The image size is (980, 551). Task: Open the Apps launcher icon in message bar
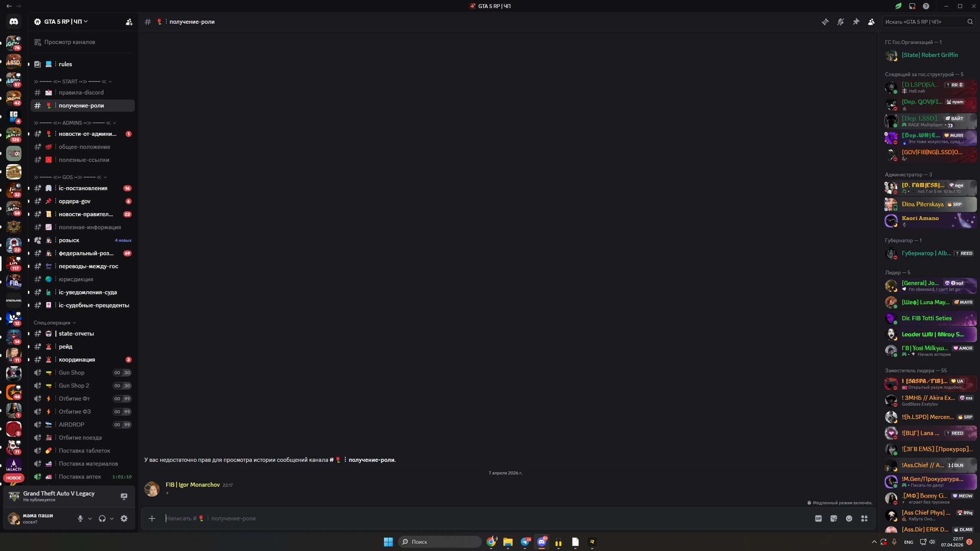pos(864,518)
